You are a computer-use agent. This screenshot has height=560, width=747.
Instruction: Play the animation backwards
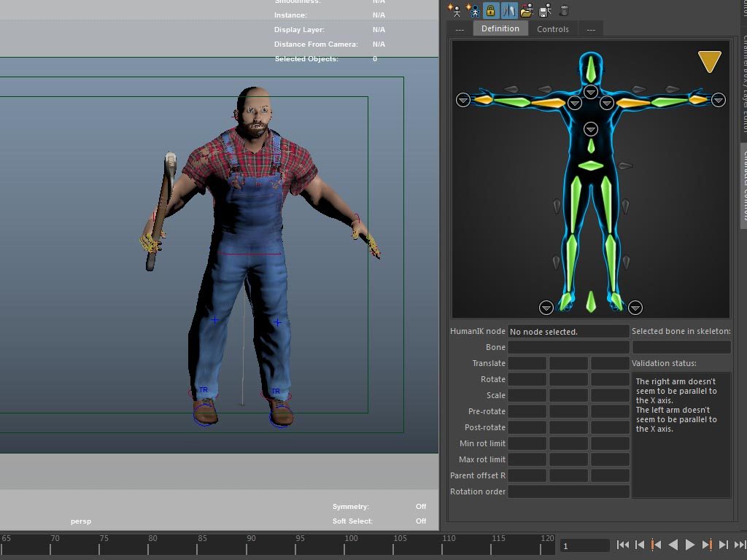673,545
